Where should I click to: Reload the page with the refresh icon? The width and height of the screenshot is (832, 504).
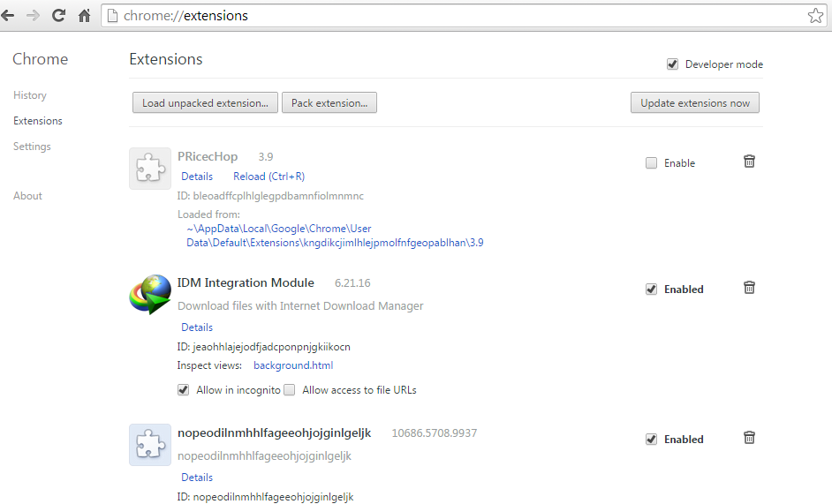point(58,15)
